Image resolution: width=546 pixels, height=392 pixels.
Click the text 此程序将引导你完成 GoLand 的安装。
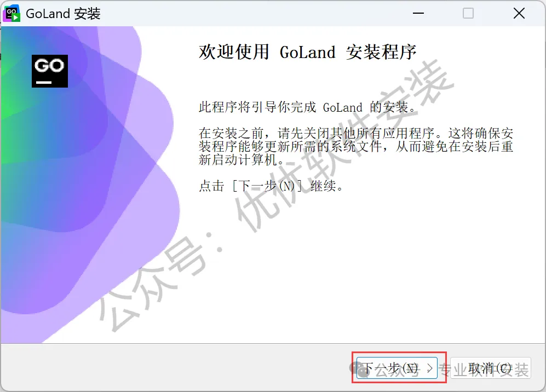point(307,107)
